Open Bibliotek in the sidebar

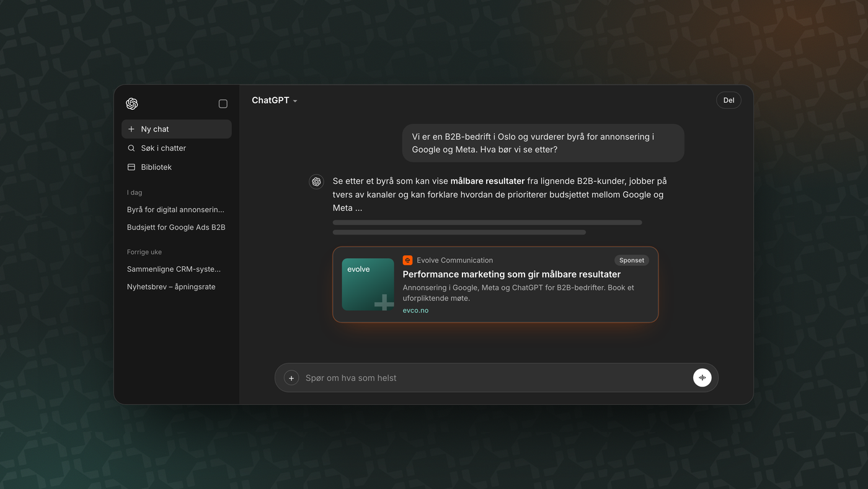click(177, 167)
